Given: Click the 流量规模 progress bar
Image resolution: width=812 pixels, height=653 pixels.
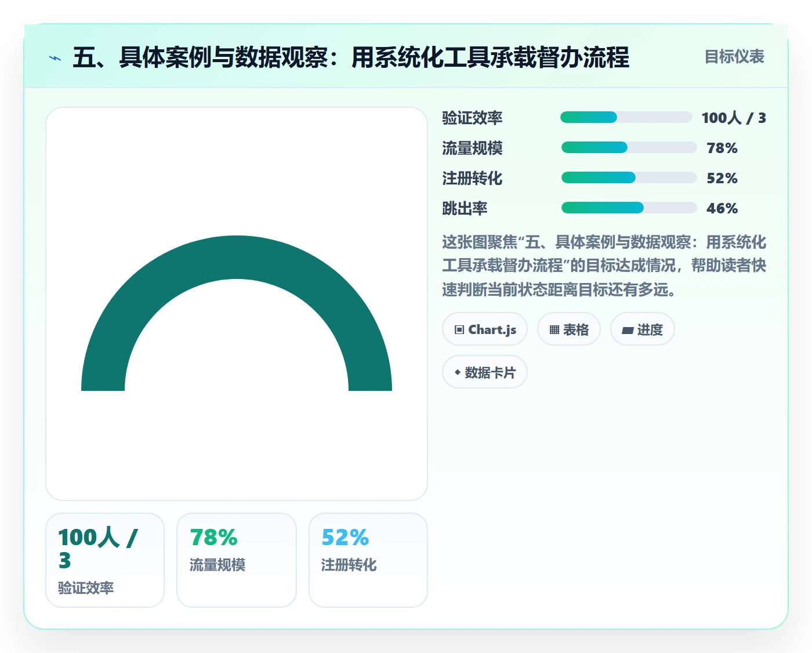Looking at the screenshot, I should [629, 147].
